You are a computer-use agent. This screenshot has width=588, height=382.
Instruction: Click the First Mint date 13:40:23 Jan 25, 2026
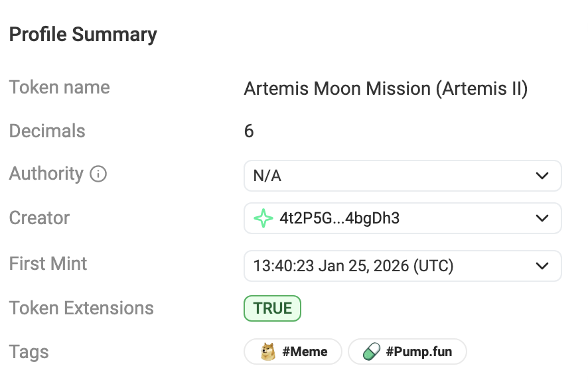coord(353,266)
